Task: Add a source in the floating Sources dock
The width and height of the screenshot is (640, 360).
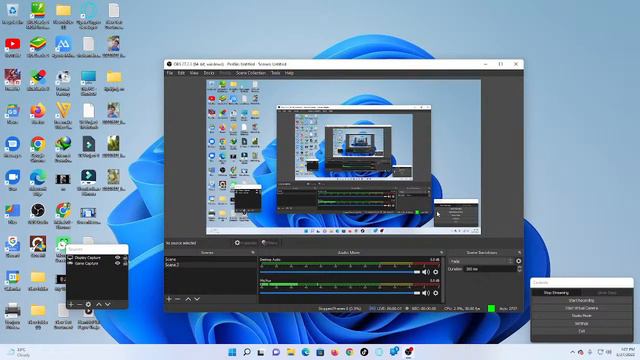Action: [71, 304]
